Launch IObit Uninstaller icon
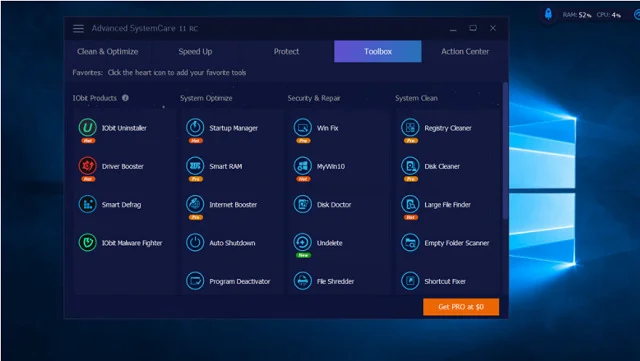The width and height of the screenshot is (640, 361). pyautogui.click(x=87, y=127)
